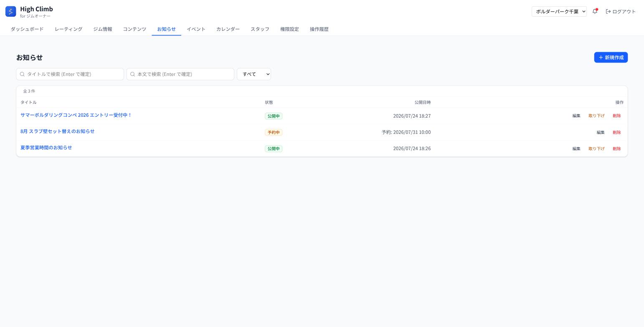
Task: Click the 新規作成 button
Action: [611, 58]
